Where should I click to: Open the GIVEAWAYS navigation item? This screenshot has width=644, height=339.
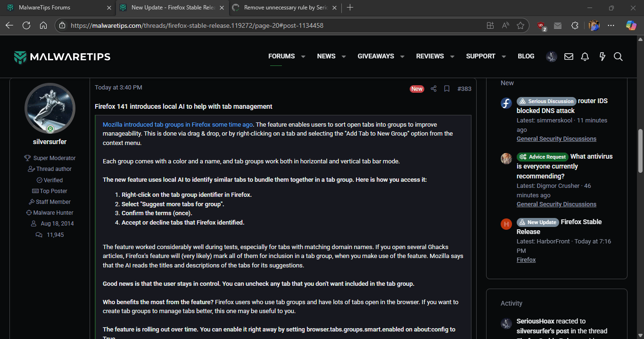click(x=376, y=56)
